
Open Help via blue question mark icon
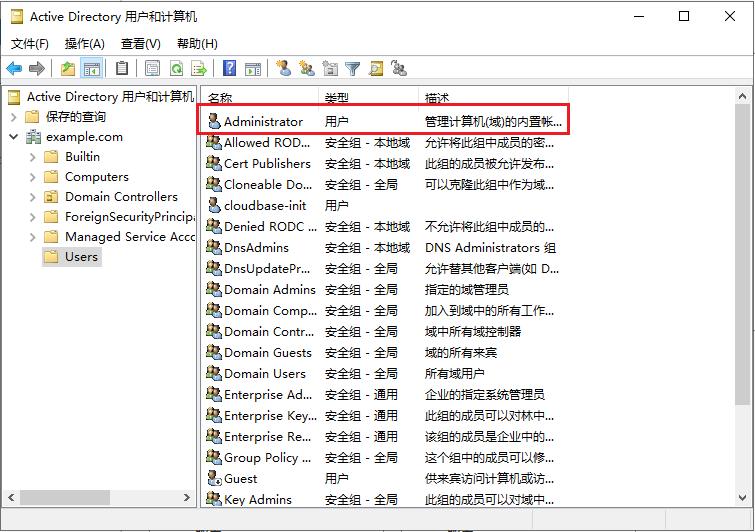[x=230, y=68]
